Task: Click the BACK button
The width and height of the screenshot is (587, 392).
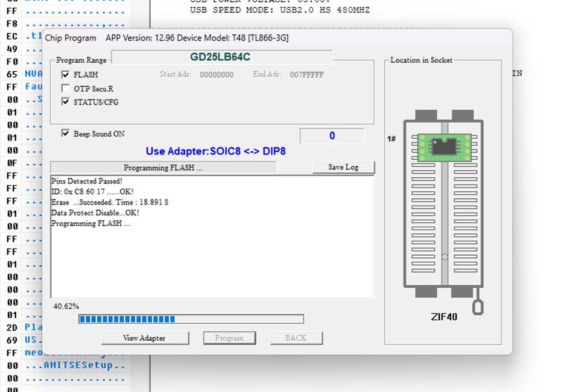Action: 296,338
